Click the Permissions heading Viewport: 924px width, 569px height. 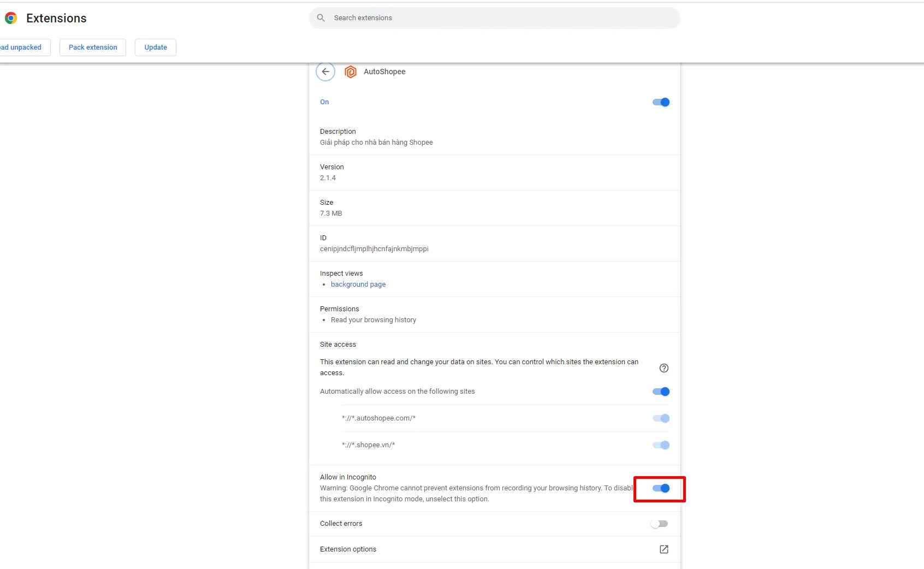coord(339,309)
